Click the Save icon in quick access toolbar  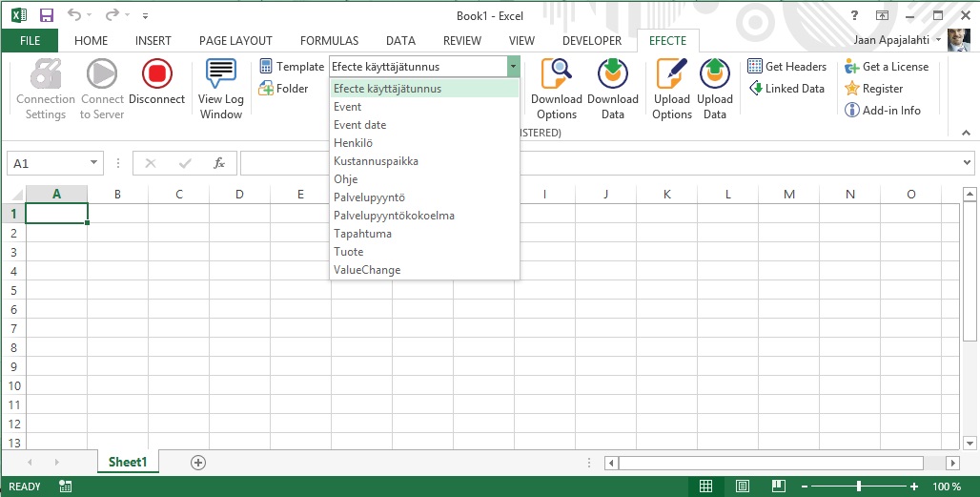click(x=47, y=15)
